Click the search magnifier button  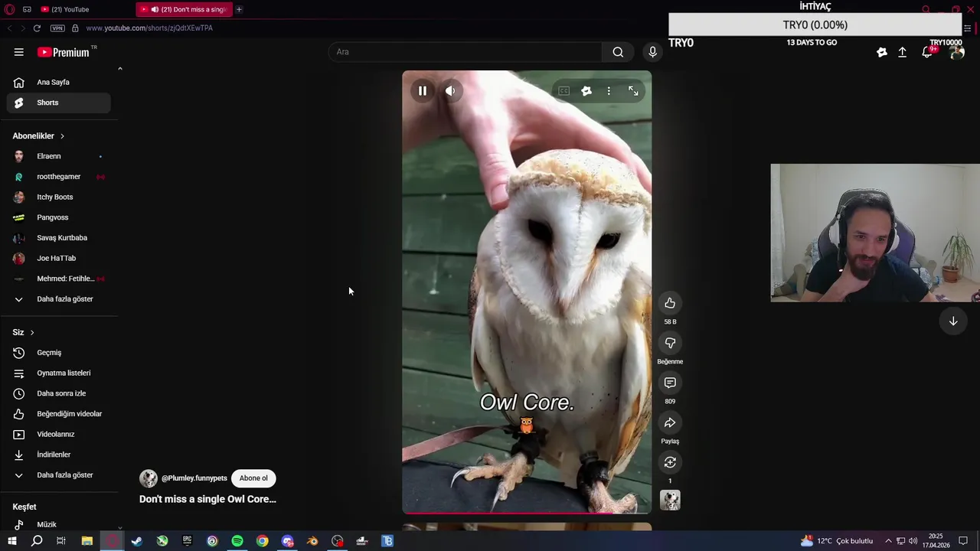point(618,52)
